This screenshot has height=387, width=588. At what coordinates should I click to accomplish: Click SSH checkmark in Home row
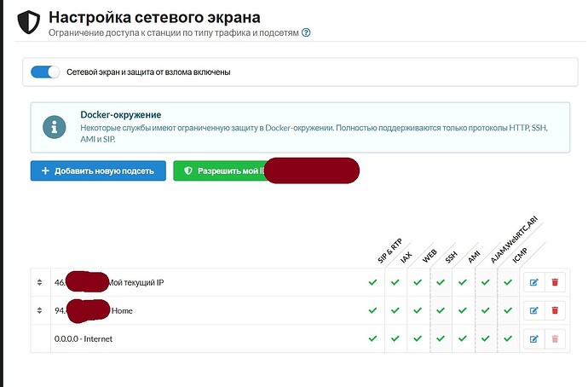(441, 310)
